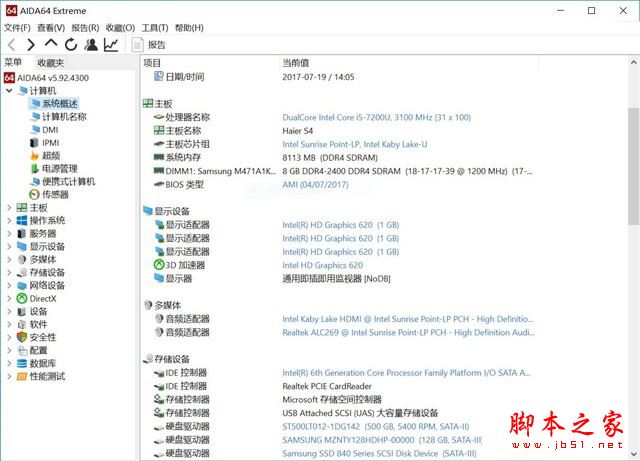This screenshot has width=640, height=461.
Task: Click the 操作系统 Windows logo icon
Action: [22, 220]
